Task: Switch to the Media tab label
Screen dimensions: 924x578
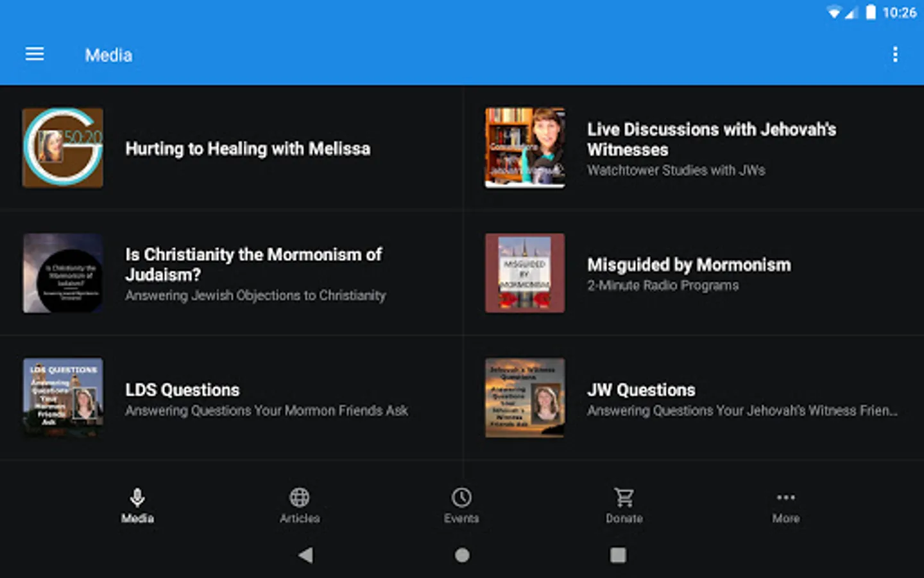Action: pos(137,518)
